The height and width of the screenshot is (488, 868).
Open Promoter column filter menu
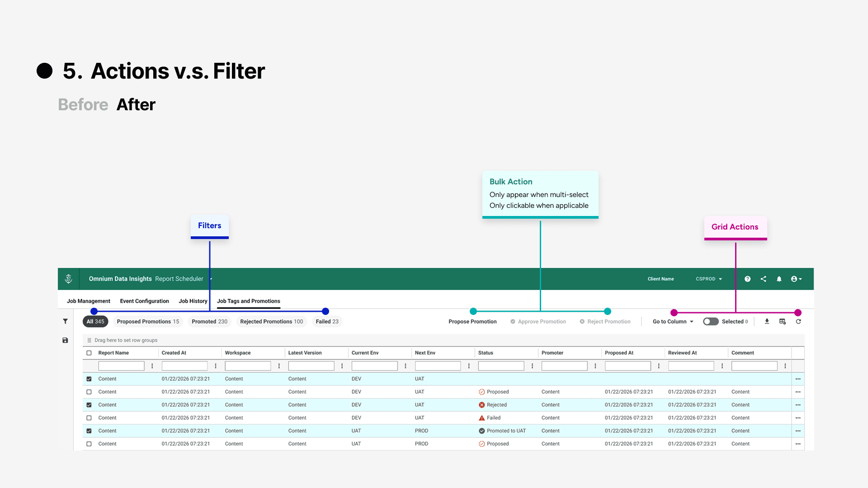595,366
